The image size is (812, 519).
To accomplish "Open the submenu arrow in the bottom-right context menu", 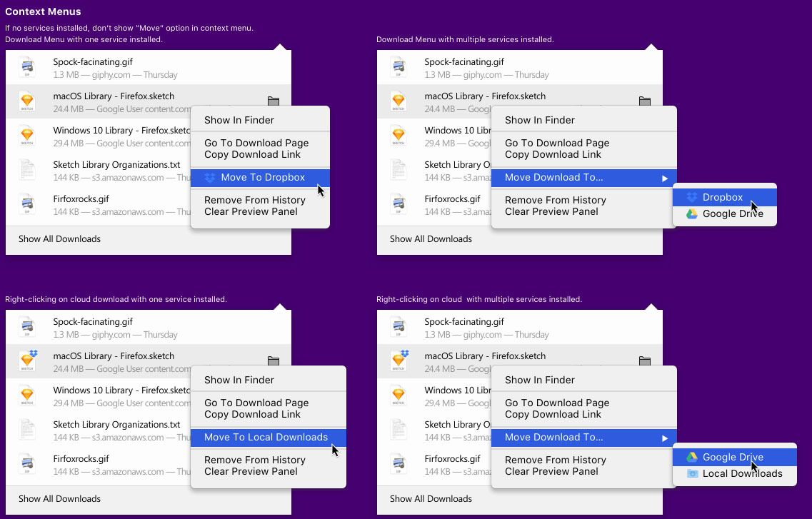I will point(666,438).
